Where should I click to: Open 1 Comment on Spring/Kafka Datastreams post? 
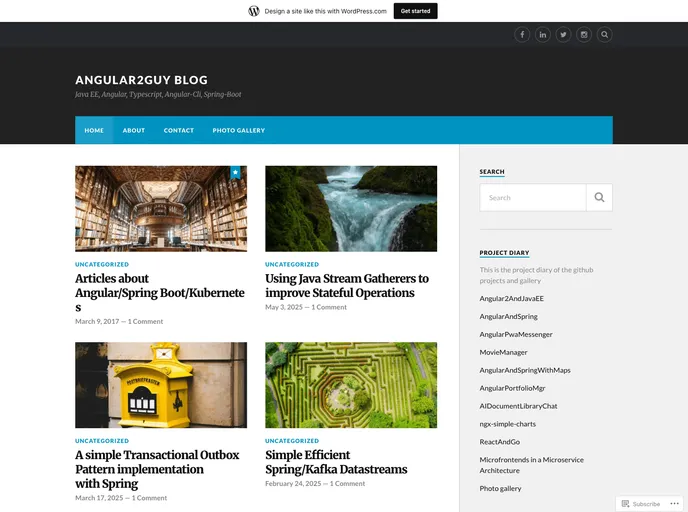[348, 483]
